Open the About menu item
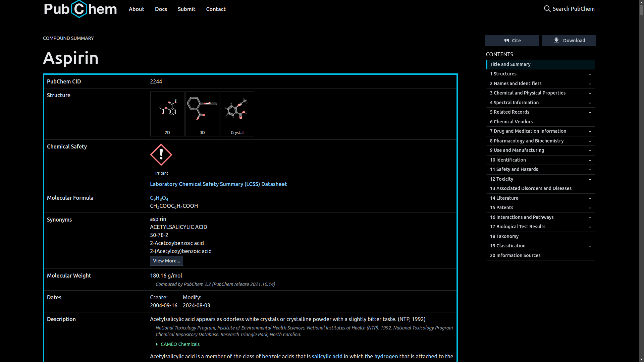Screen dimensions: 644x362 (x=136, y=9)
